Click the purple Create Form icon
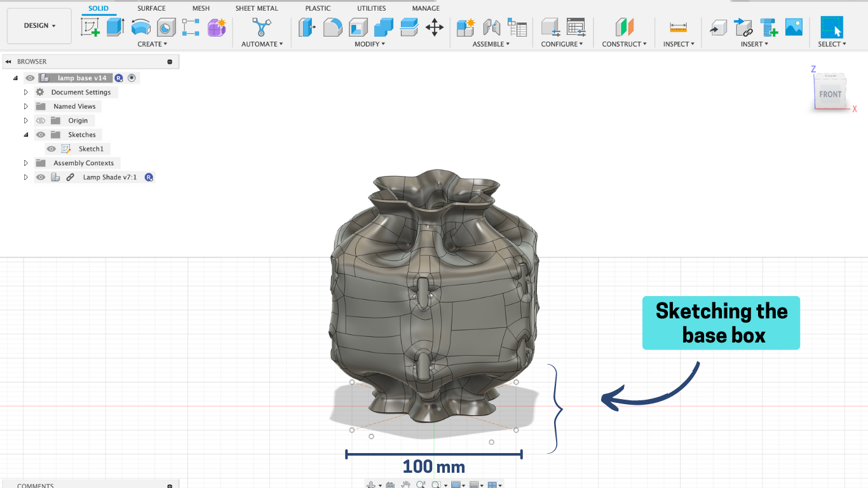The image size is (868, 488). 217,27
